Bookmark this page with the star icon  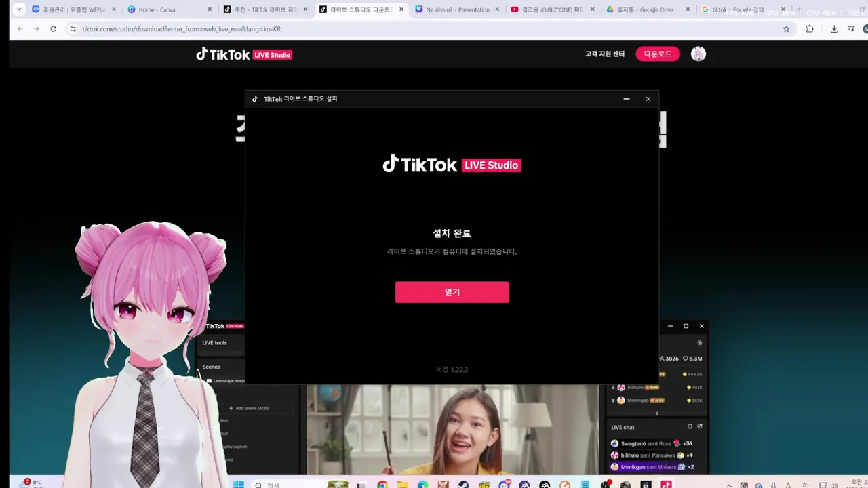(x=787, y=29)
